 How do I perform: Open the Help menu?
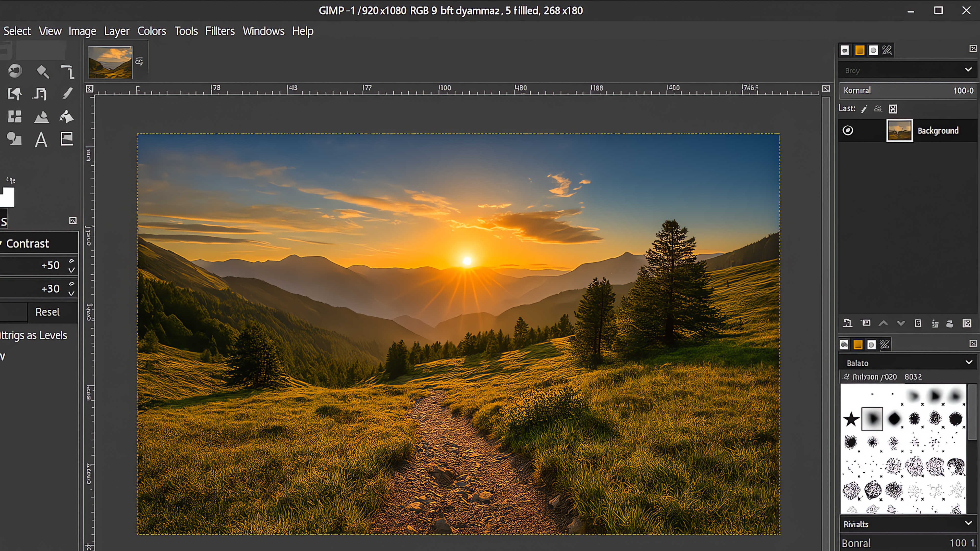(303, 31)
